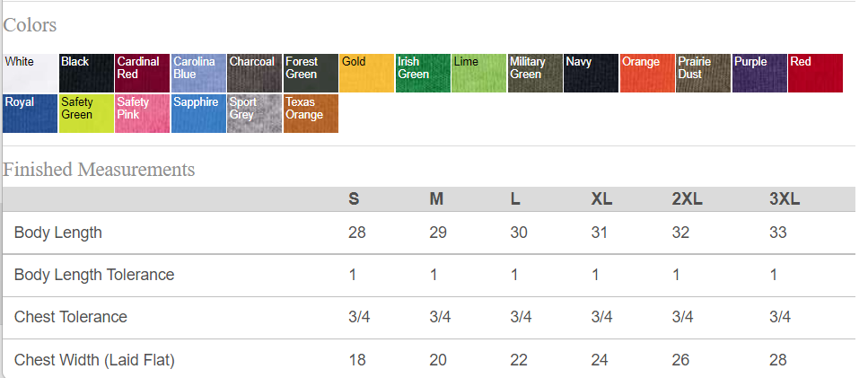Select the Gold color swatch
Image resolution: width=868 pixels, height=378 pixels.
point(367,73)
